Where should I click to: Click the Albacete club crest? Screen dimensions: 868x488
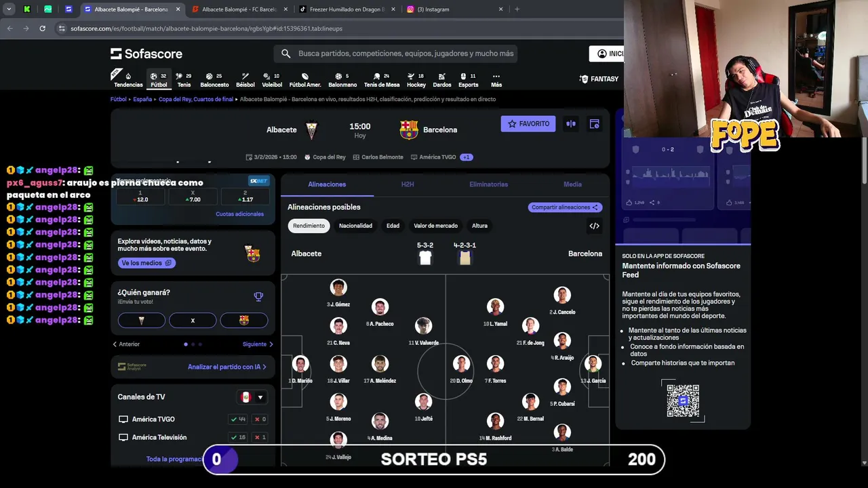tap(311, 129)
